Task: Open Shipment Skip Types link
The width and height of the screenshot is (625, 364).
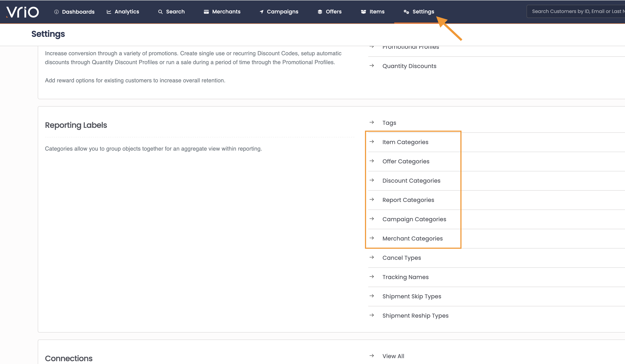Action: pyautogui.click(x=412, y=297)
